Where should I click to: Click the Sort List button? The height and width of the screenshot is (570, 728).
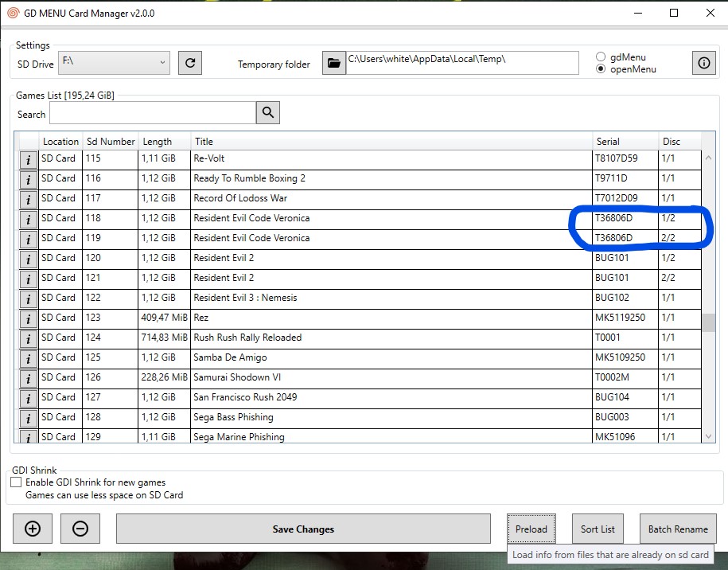pos(598,529)
